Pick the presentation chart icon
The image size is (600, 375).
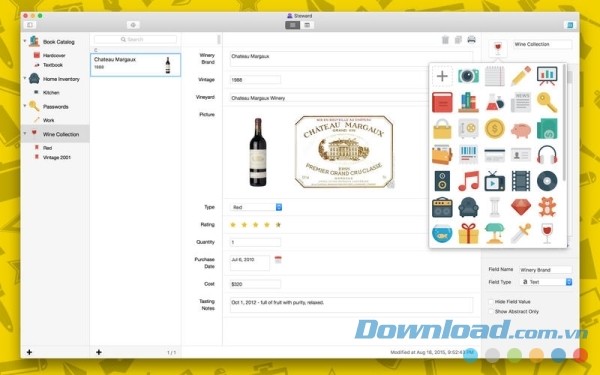pyautogui.click(x=547, y=76)
